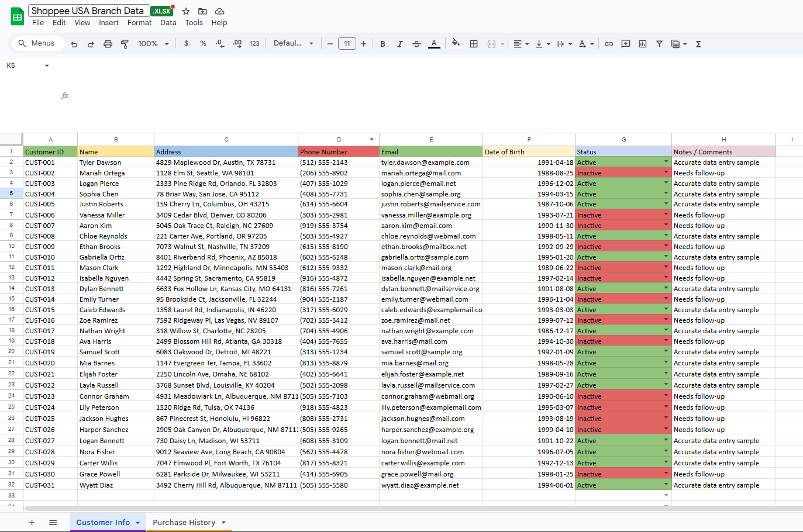Viewport: 803px width, 532px height.
Task: Click the print icon
Action: click(x=108, y=44)
